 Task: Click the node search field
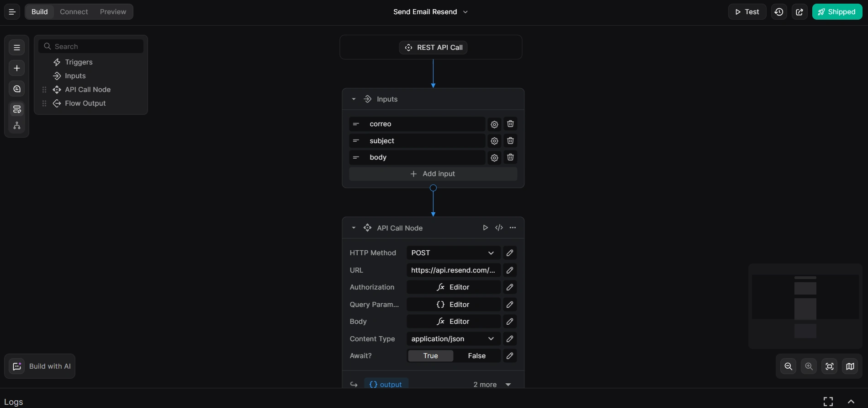coord(96,47)
